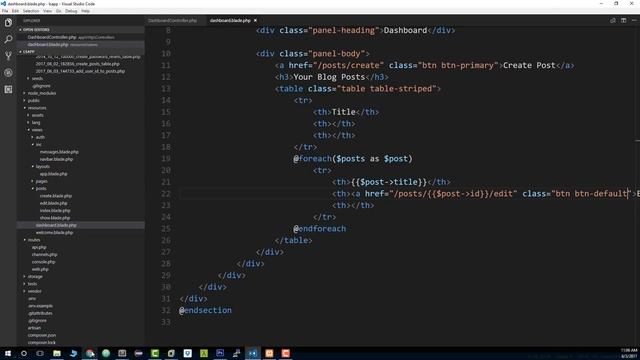Open api.php routes file
The image size is (640, 360).
pyautogui.click(x=39, y=247)
